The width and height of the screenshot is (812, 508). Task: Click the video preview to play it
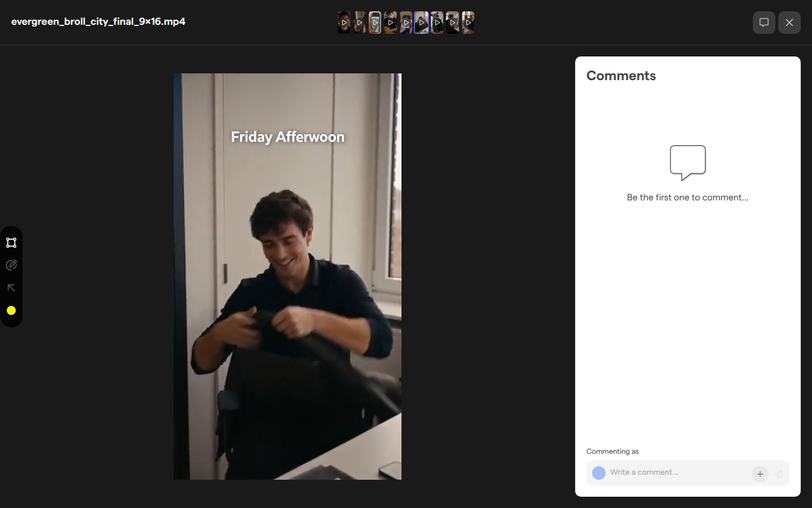(288, 277)
